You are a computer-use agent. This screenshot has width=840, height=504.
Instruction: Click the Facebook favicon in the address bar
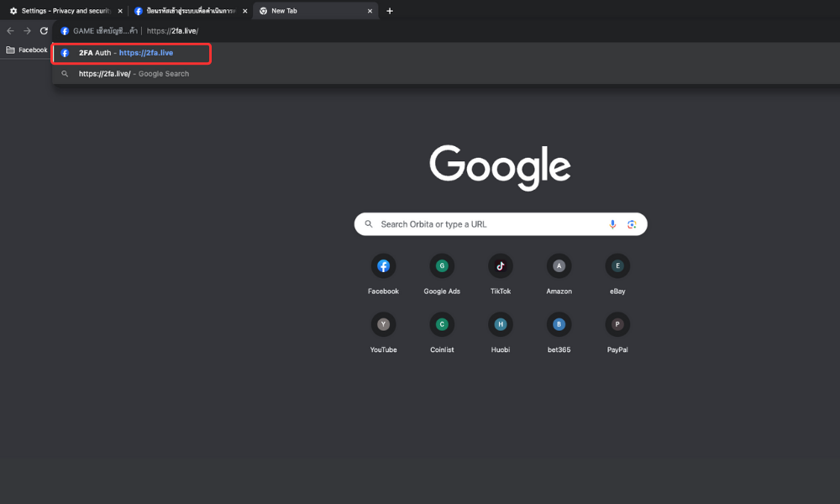65,31
